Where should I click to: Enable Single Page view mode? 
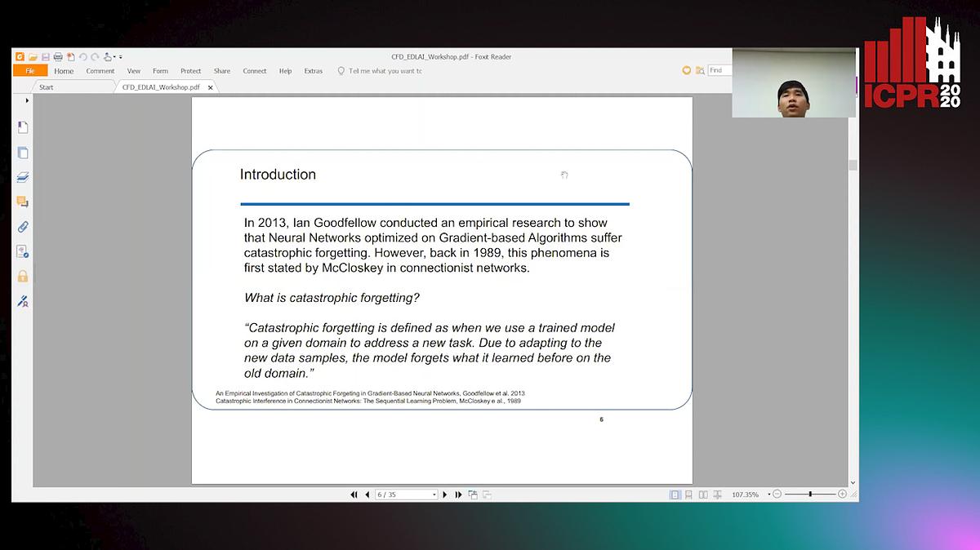[x=675, y=494]
